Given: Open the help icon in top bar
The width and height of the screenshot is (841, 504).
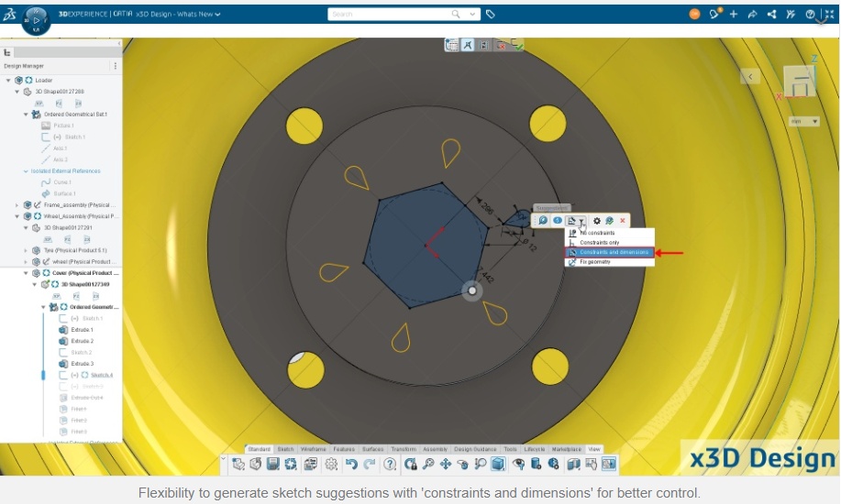Looking at the screenshot, I should pos(810,15).
